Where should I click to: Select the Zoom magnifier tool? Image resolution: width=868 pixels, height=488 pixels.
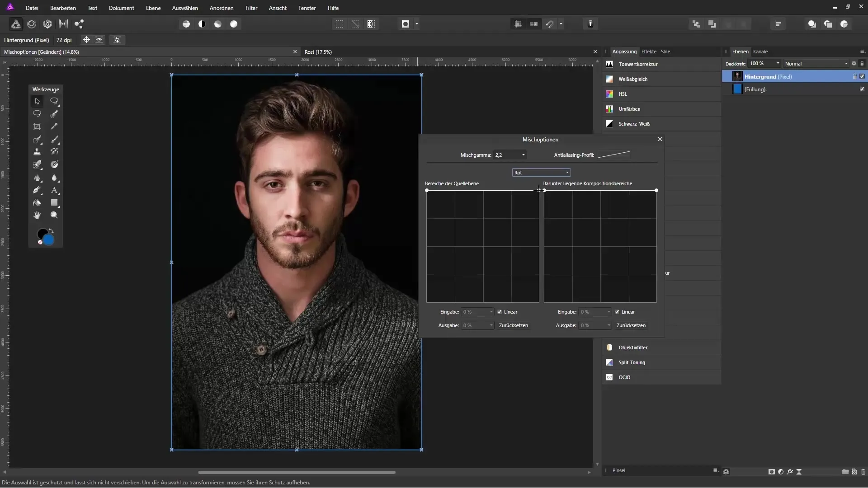click(54, 216)
